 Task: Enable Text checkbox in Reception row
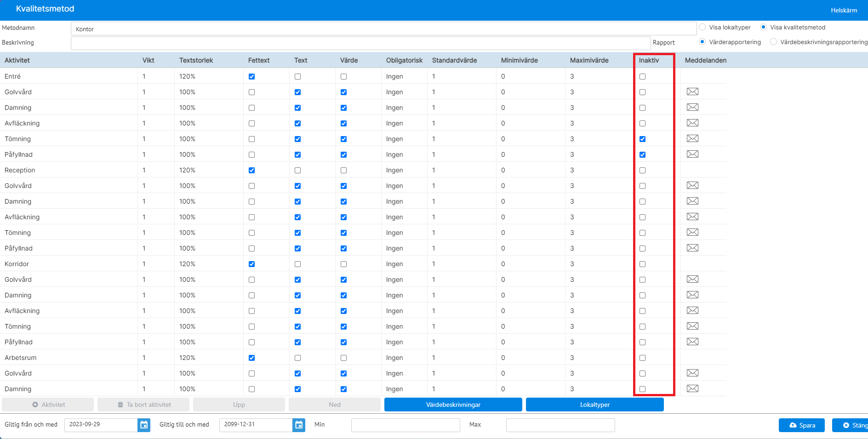pyautogui.click(x=297, y=171)
